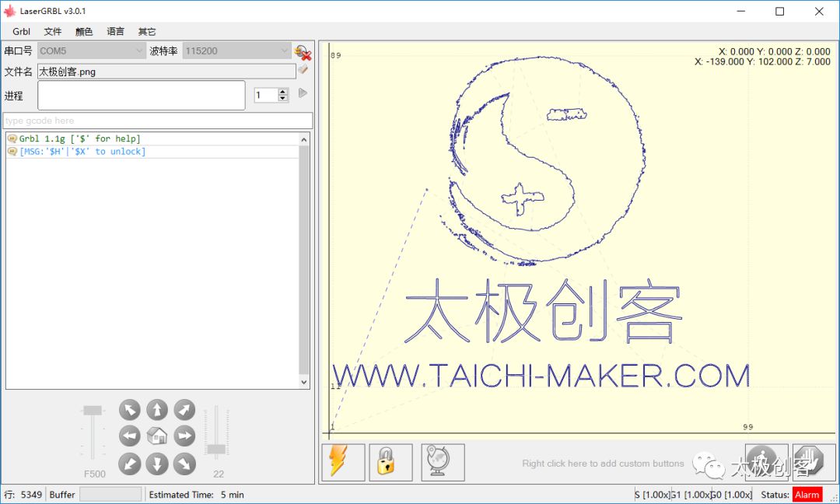Click the home position icon

157,436
